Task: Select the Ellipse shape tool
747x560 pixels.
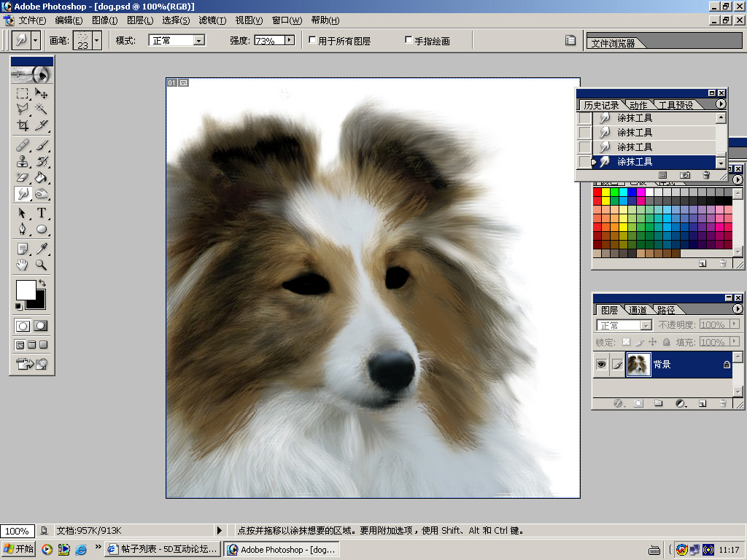Action: [42, 229]
